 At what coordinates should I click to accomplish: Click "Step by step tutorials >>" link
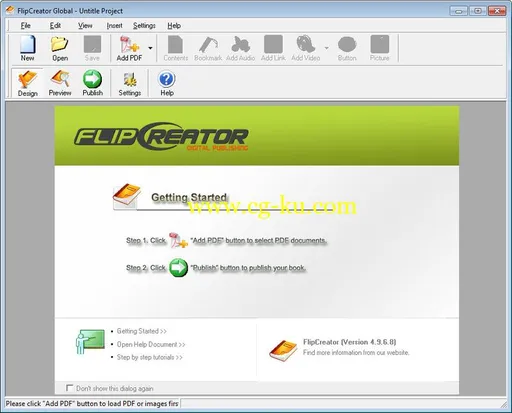(x=149, y=357)
